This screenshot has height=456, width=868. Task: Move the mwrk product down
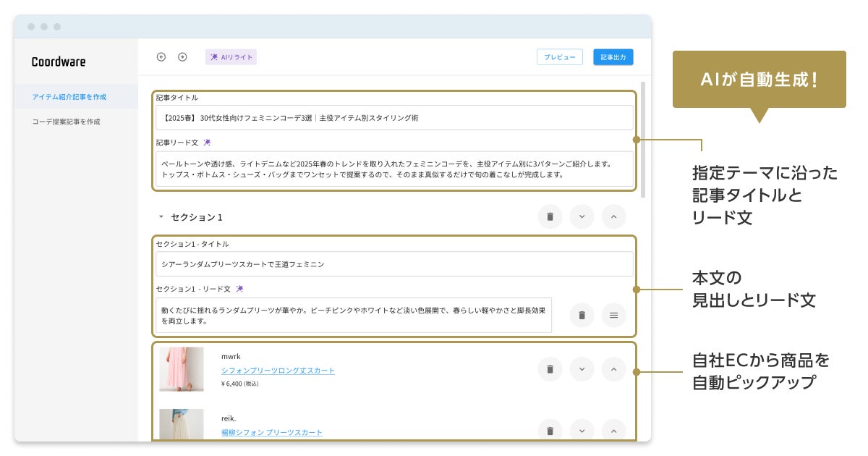pyautogui.click(x=582, y=369)
